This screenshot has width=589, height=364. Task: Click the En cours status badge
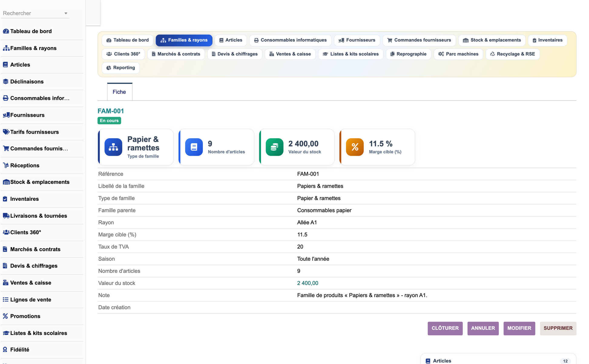pyautogui.click(x=109, y=121)
